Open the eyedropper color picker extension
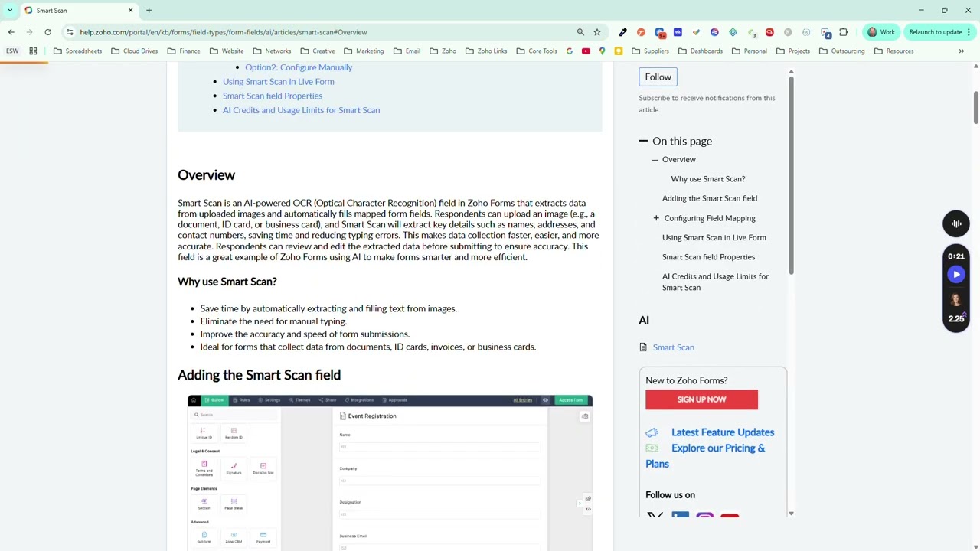This screenshot has width=980, height=551. (622, 32)
